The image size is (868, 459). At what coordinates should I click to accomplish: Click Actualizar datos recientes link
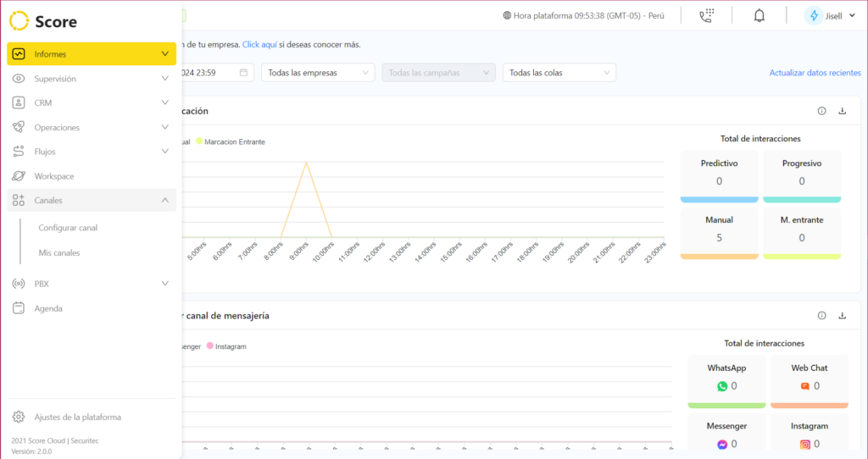(815, 73)
